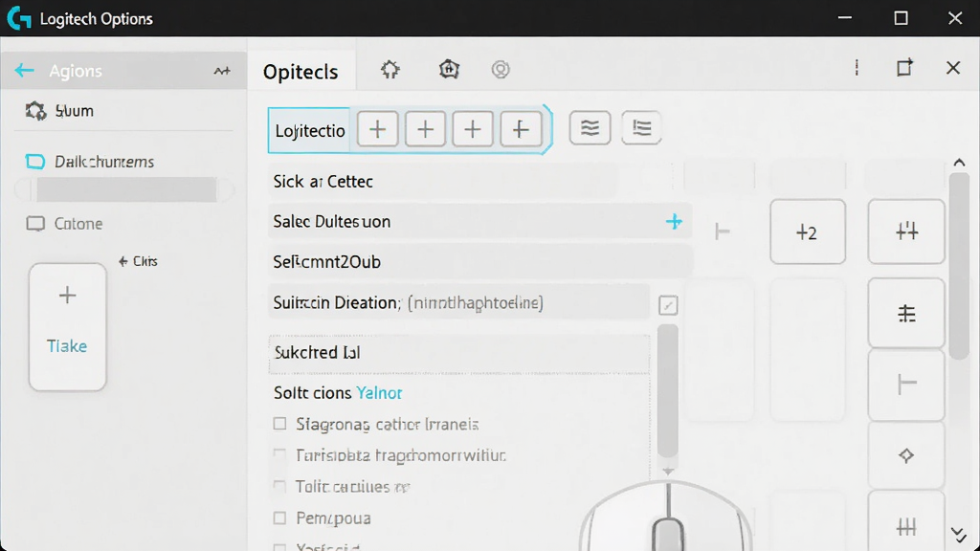Click the wavy lines toolbar button
The width and height of the screenshot is (980, 551).
(x=590, y=128)
